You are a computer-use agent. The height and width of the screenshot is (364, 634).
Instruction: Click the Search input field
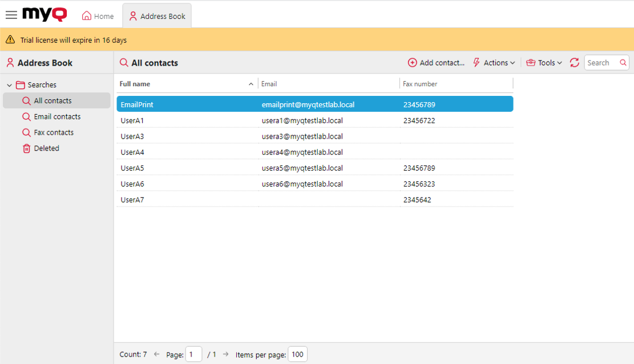point(601,63)
